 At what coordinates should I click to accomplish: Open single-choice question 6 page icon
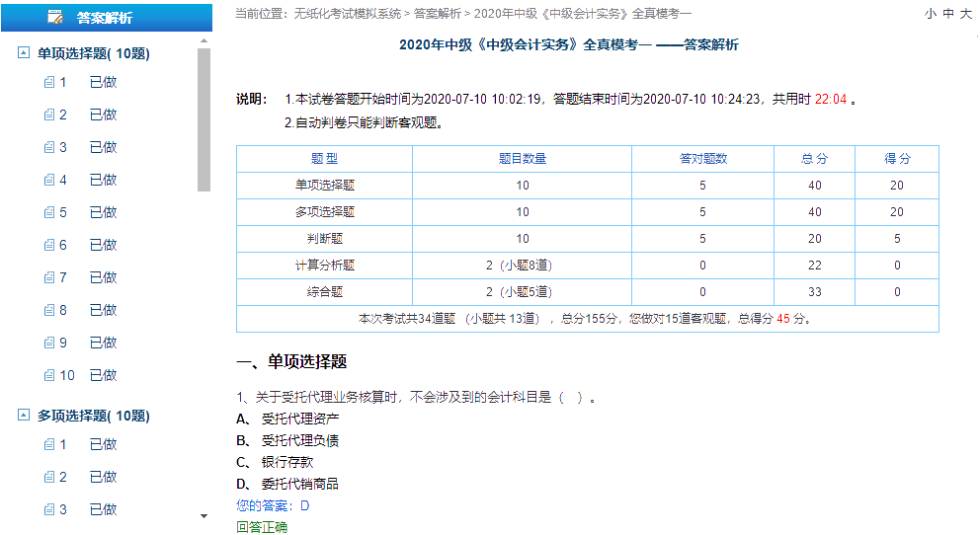point(49,245)
